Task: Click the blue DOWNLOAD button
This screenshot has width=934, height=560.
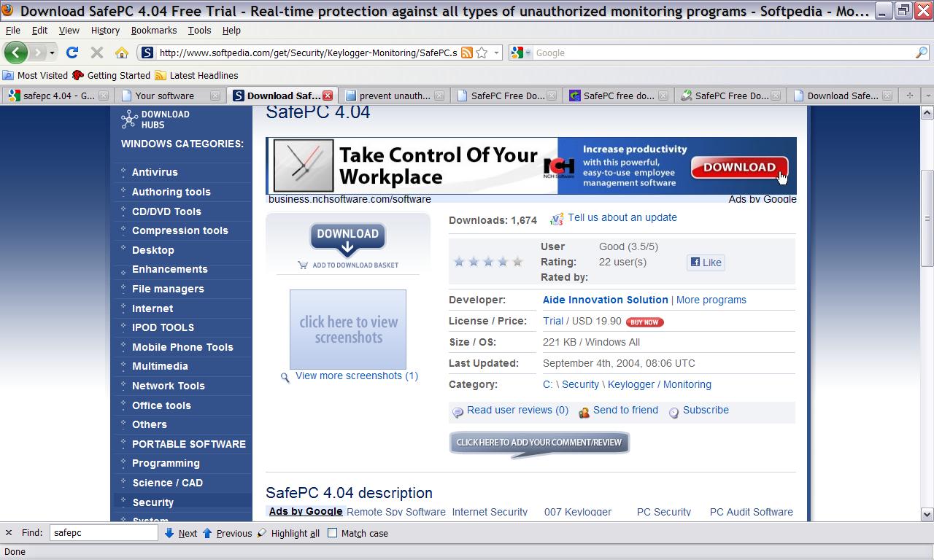Action: click(x=347, y=239)
